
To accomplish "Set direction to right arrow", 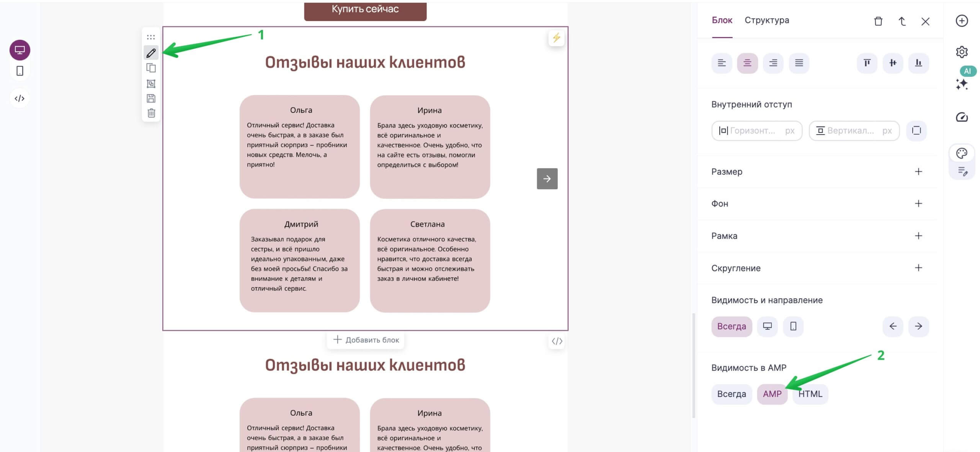I will pos(918,327).
